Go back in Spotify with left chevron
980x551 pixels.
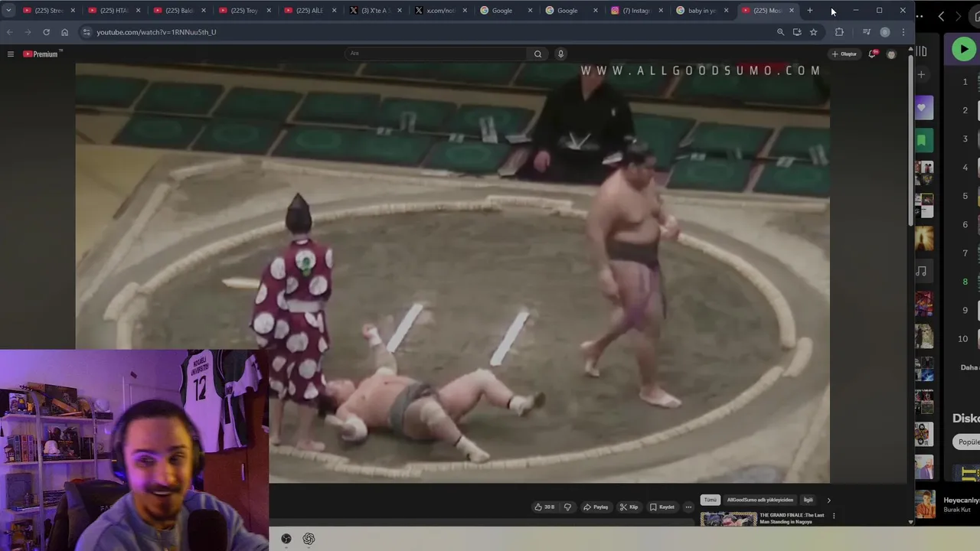(941, 16)
